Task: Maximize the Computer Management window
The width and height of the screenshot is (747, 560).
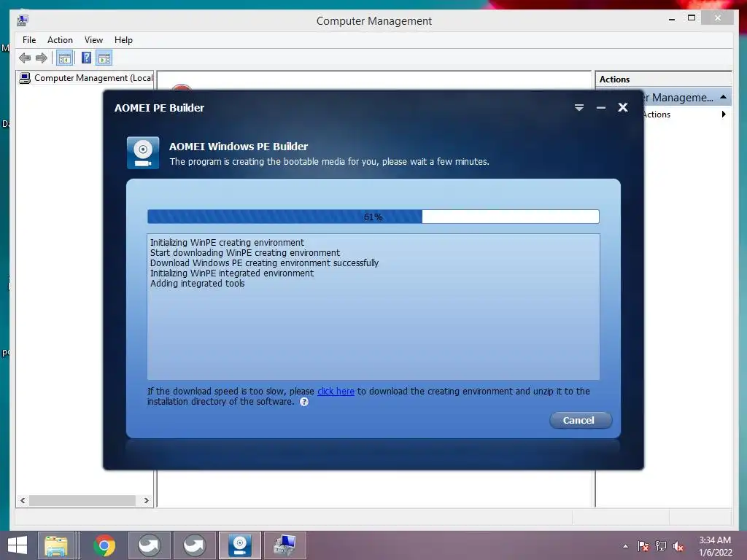Action: pos(692,18)
